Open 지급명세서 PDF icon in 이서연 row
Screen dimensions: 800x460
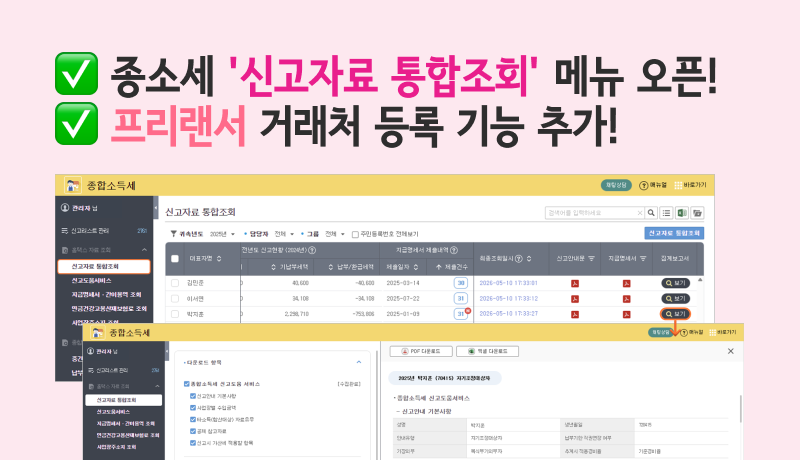[x=627, y=299]
